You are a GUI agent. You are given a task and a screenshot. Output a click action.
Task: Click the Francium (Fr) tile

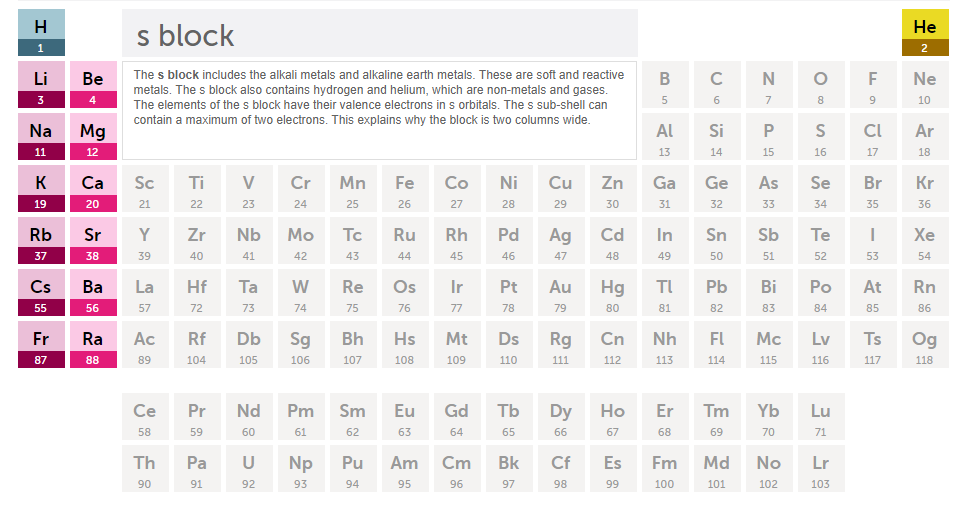pos(41,345)
